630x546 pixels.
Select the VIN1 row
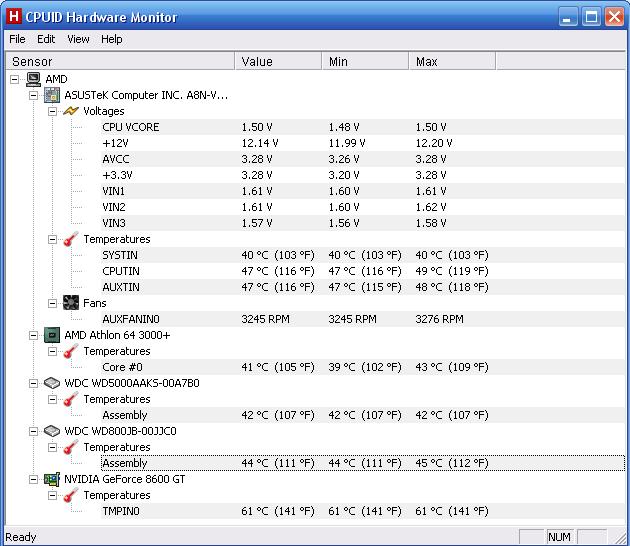tap(363, 191)
